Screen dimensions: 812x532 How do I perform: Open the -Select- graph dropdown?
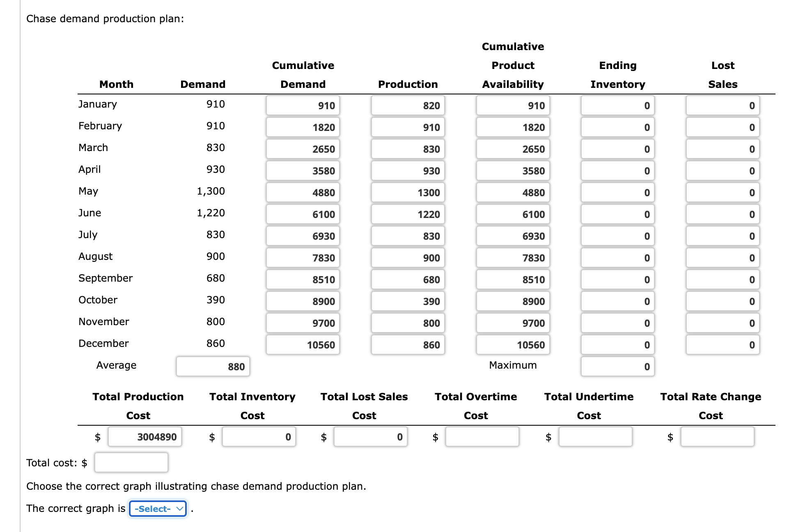[157, 508]
